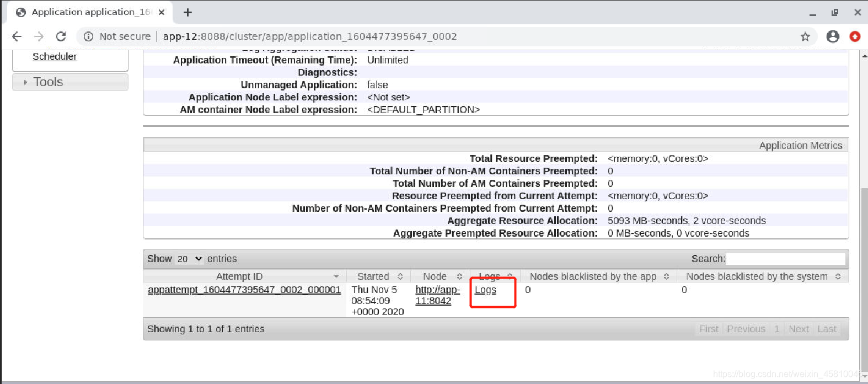868x384 pixels.
Task: Sort by Nodes blacklisted by the system
Action: (x=763, y=276)
